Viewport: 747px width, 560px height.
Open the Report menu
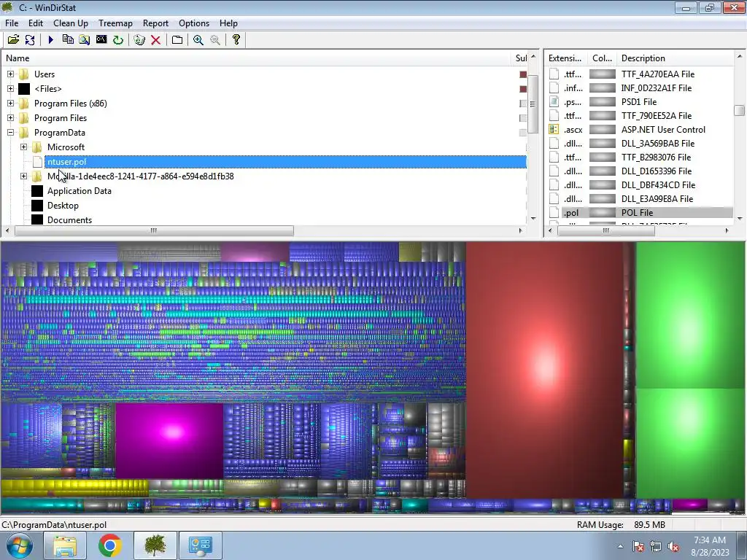click(155, 23)
